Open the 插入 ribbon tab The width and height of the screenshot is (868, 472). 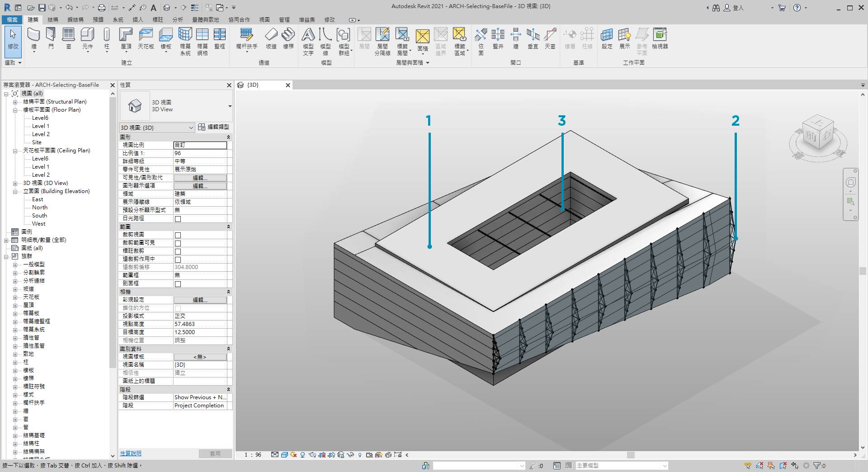[138, 20]
